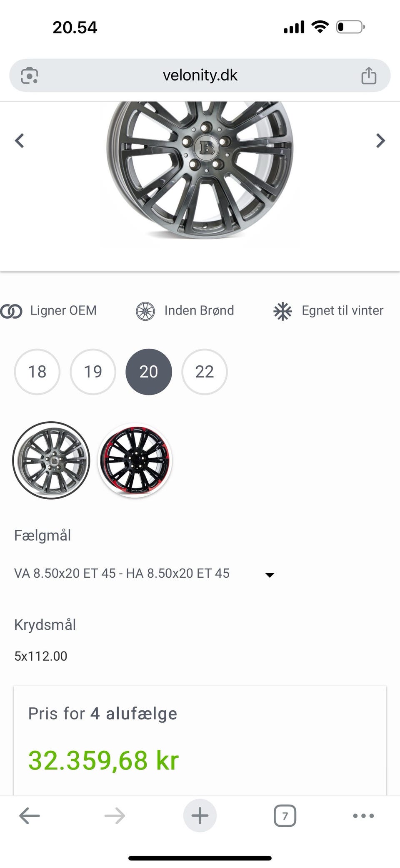This screenshot has height=868, width=400.
Task: Tap the browser back arrow
Action: click(x=30, y=815)
